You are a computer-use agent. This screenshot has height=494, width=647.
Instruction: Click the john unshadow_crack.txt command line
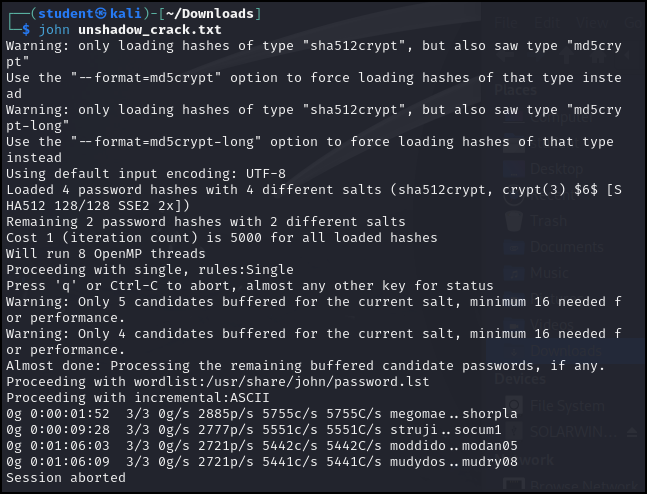click(x=130, y=30)
